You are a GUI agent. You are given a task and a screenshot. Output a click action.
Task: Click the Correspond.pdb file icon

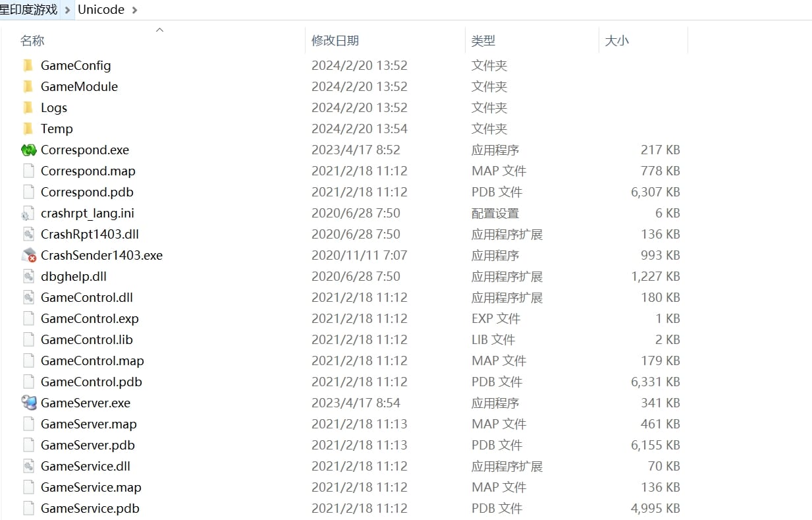click(x=28, y=192)
